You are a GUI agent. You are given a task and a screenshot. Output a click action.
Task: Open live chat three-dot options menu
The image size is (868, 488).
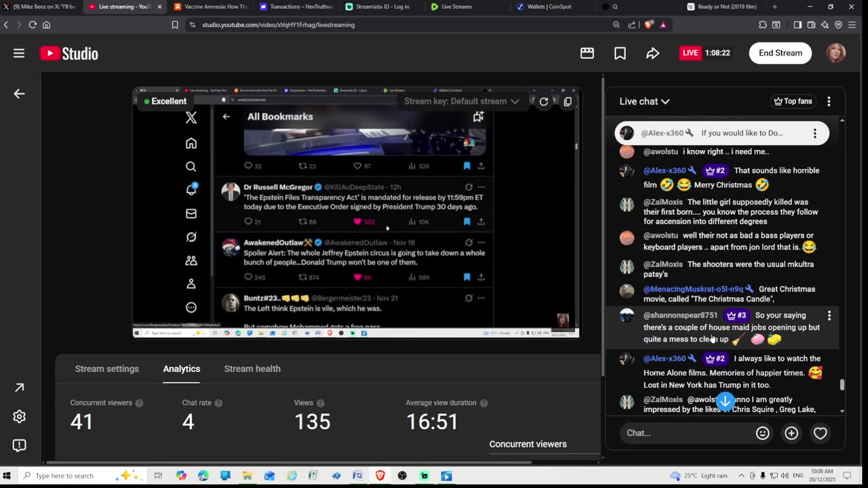pyautogui.click(x=829, y=102)
